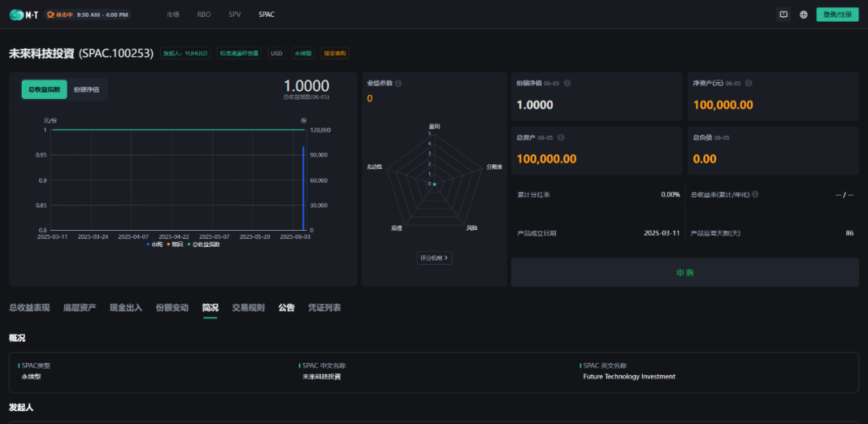Open the SPV navigation tab
This screenshot has height=424, width=868.
pyautogui.click(x=235, y=14)
